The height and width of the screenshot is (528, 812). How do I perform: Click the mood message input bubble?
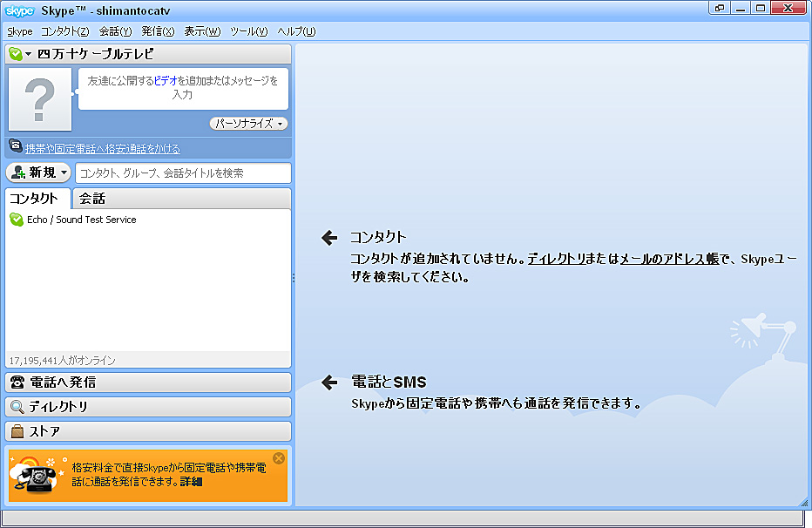[x=183, y=89]
